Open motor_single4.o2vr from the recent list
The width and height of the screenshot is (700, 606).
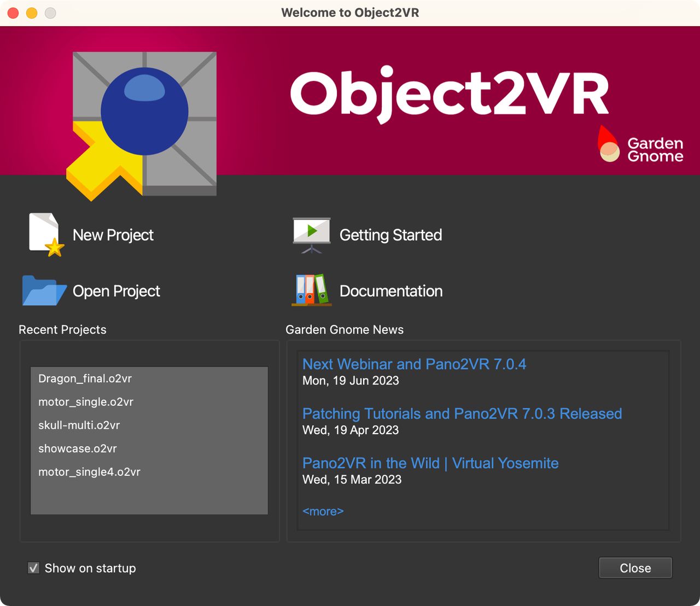[x=89, y=472]
